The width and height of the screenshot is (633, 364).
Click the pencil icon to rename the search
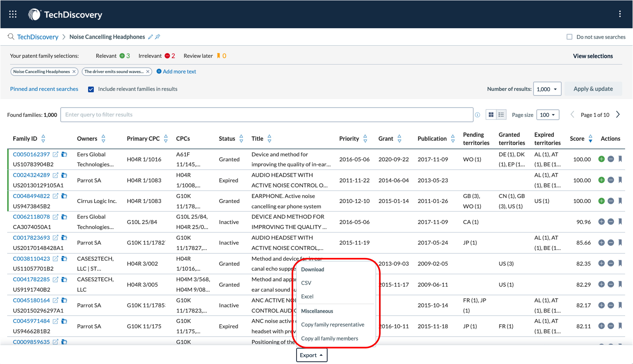tap(150, 37)
